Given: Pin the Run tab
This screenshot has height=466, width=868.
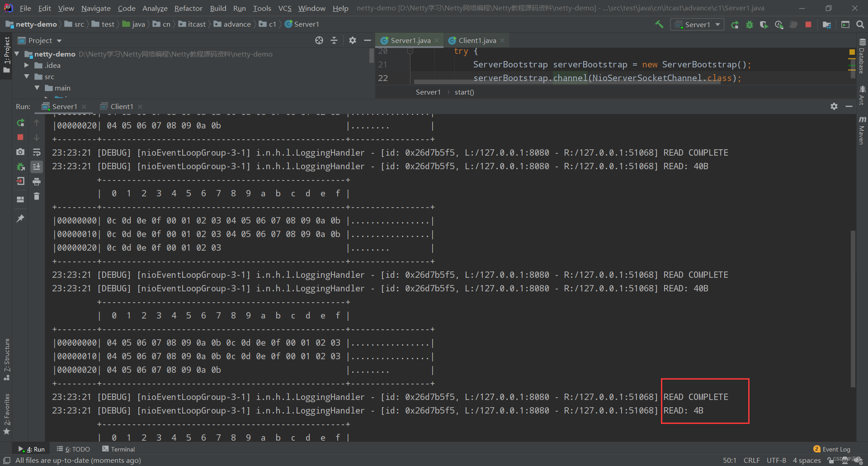Looking at the screenshot, I should [20, 219].
